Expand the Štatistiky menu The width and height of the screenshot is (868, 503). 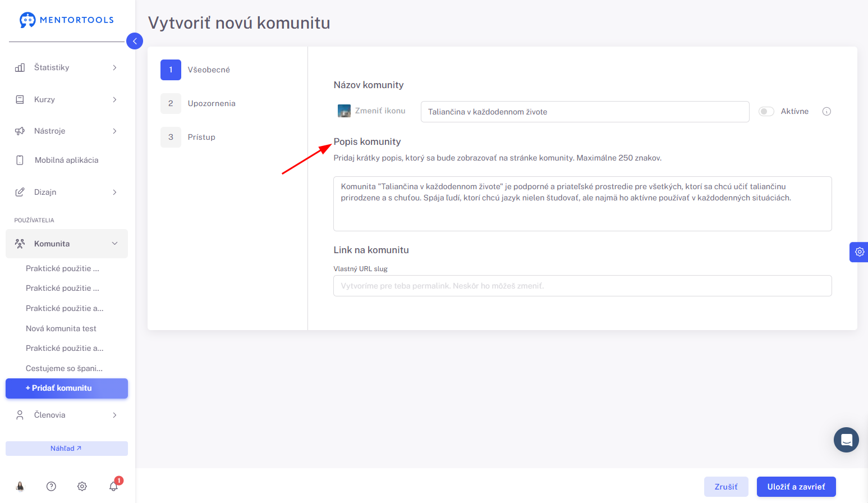click(67, 67)
